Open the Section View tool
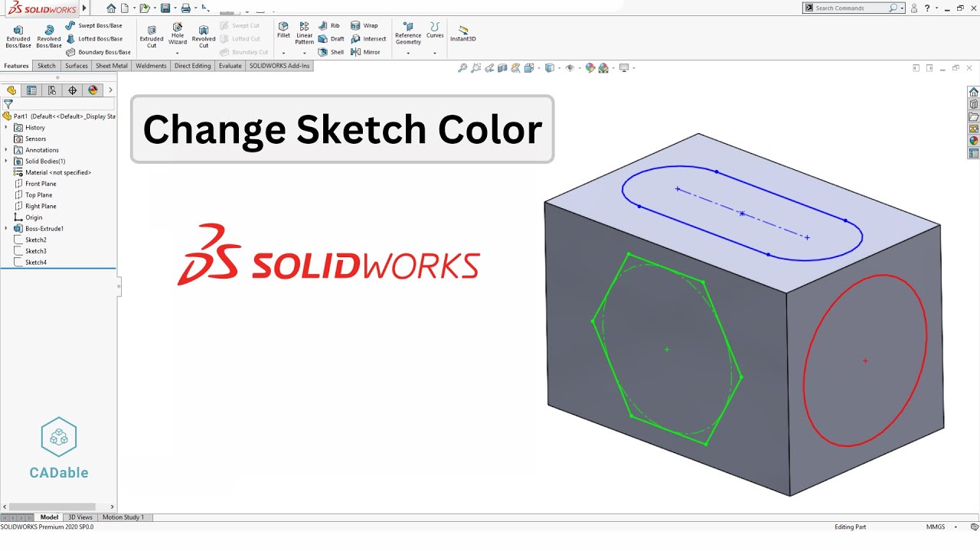Image resolution: width=980 pixels, height=551 pixels. coord(502,68)
